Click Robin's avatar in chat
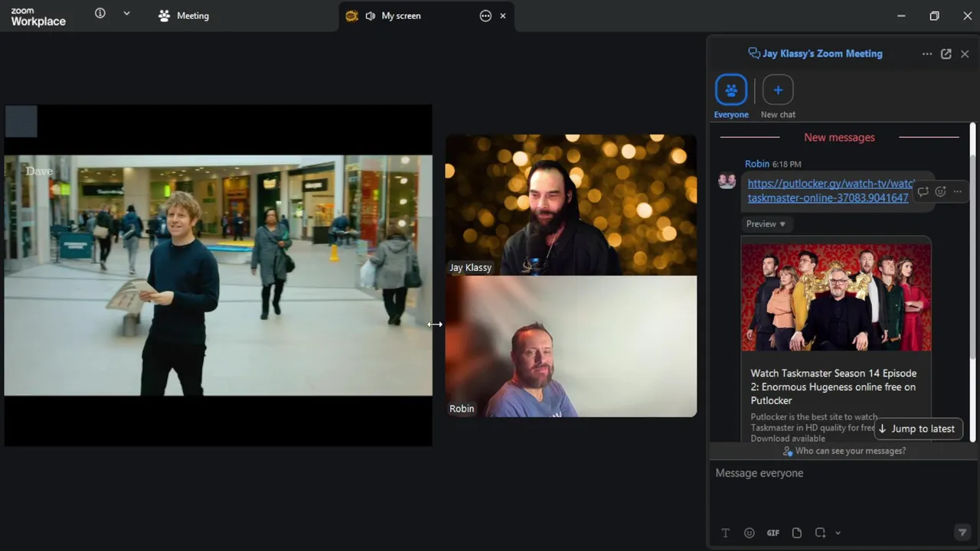Viewport: 980px width, 551px height. click(727, 181)
